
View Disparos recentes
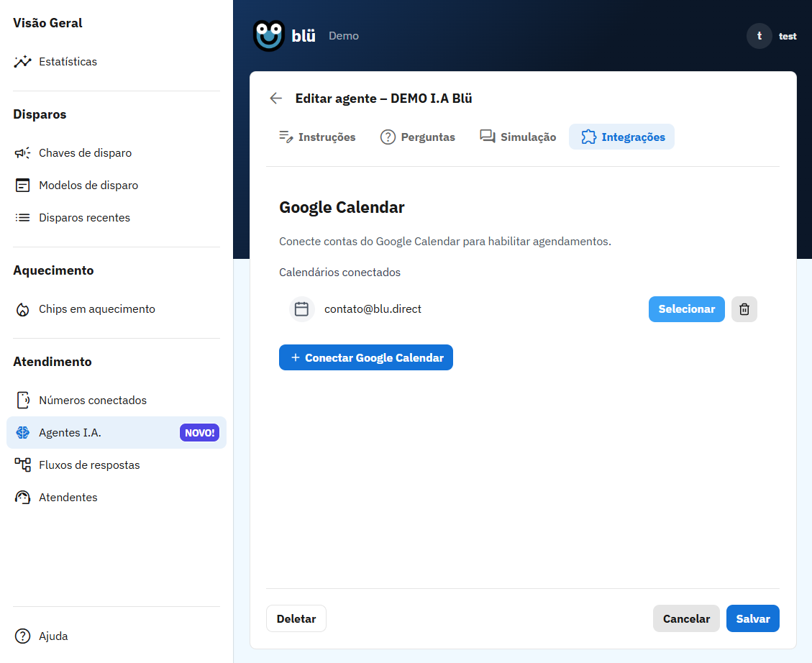[117, 218]
